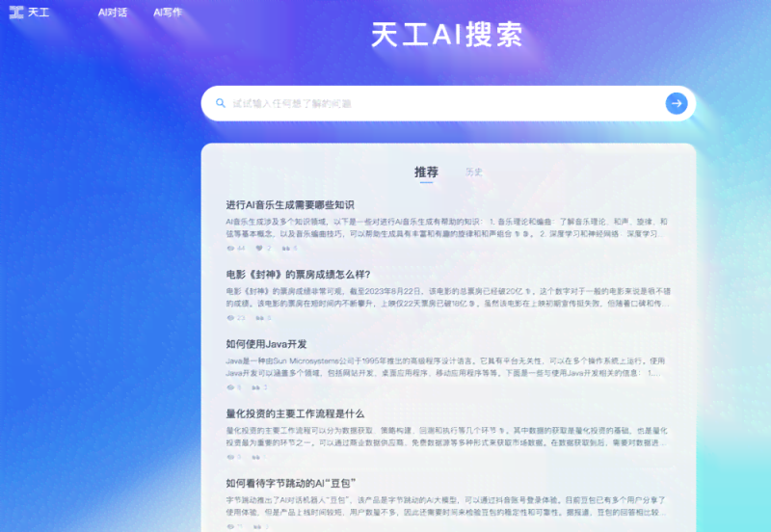Click eye icon under 量化投资 entry
The width and height of the screenshot is (771, 532).
[x=230, y=456]
